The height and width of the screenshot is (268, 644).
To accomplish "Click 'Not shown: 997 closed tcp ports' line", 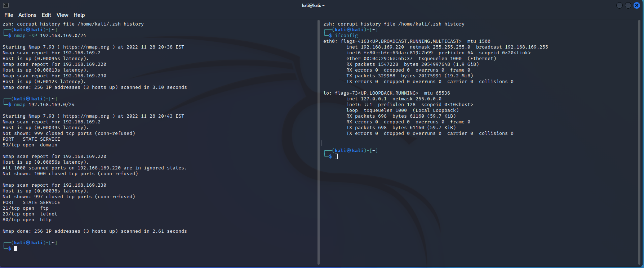I will pyautogui.click(x=69, y=197).
